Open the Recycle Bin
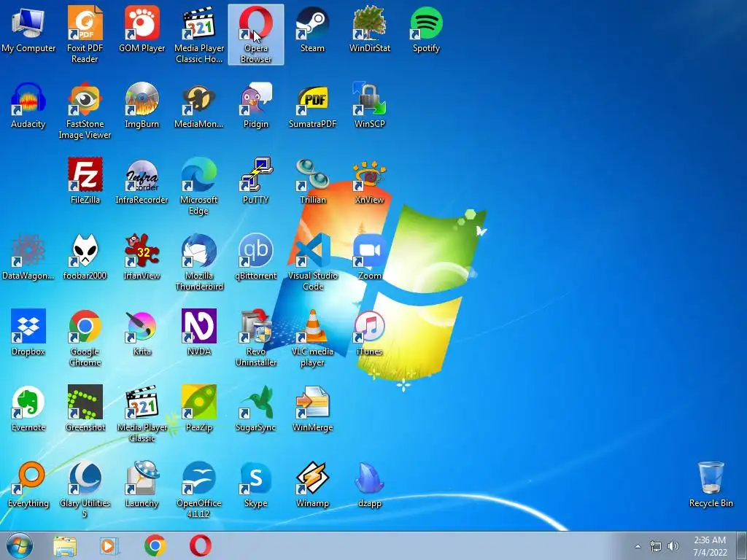The width and height of the screenshot is (747, 560). click(711, 484)
